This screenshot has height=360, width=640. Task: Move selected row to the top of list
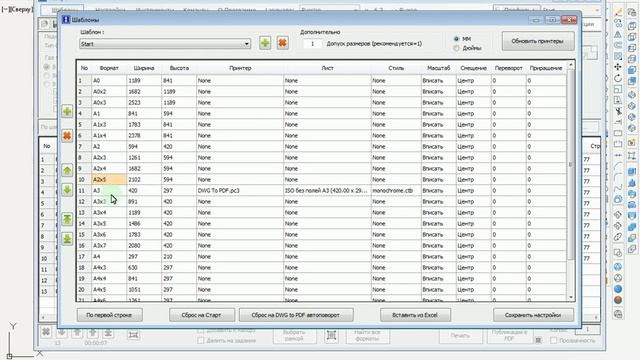[x=67, y=219]
